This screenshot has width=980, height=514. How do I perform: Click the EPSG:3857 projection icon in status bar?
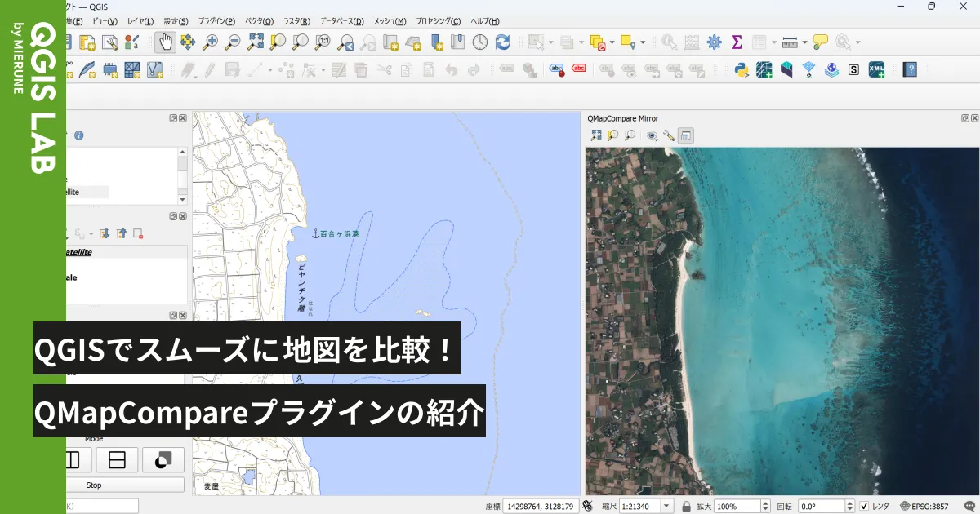click(904, 506)
